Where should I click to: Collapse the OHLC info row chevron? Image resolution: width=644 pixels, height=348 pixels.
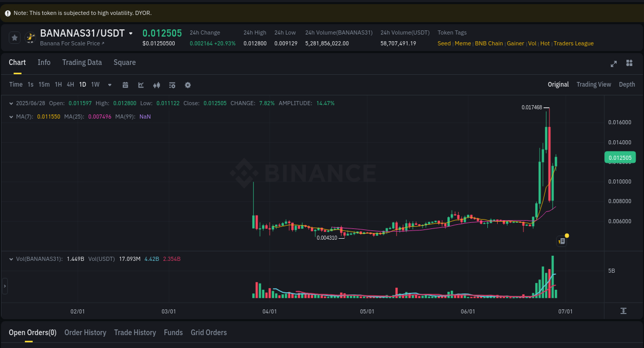click(11, 103)
